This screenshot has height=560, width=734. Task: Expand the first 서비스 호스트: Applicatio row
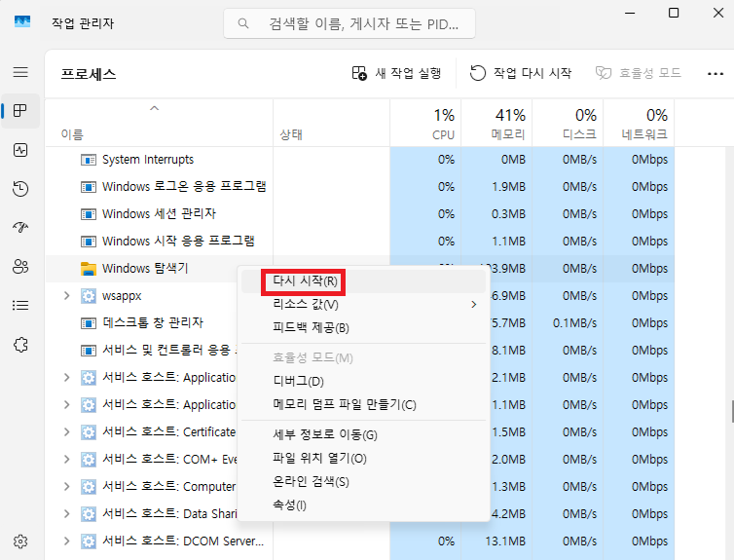coord(66,378)
